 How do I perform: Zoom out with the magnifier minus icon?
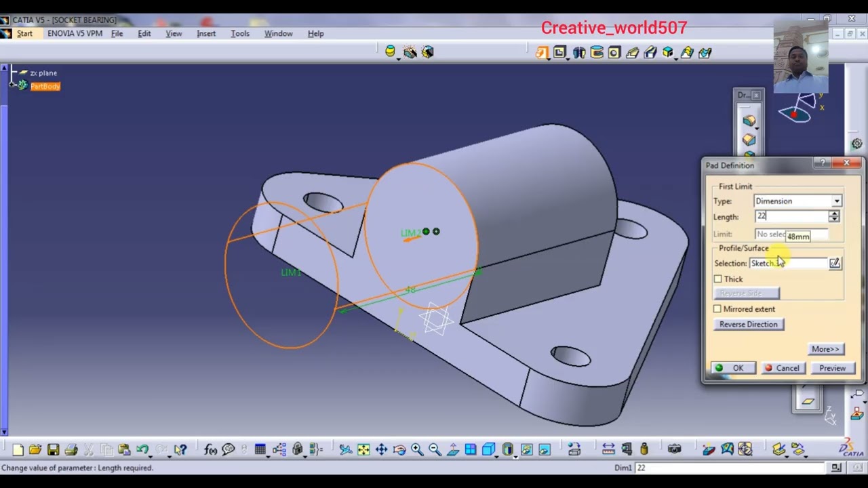(x=435, y=449)
